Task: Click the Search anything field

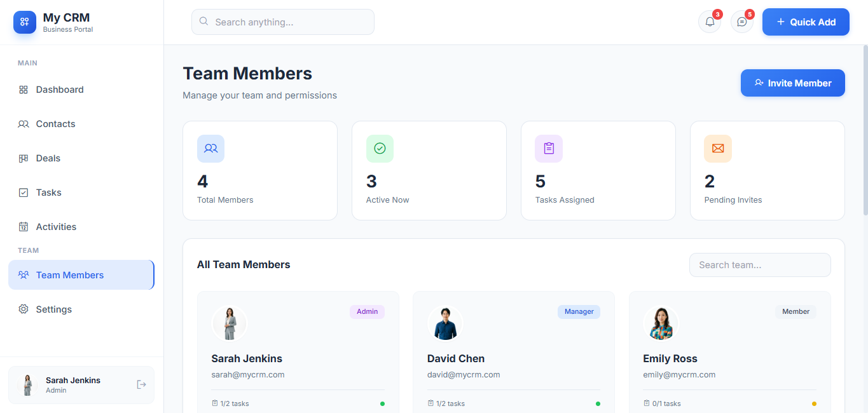Action: click(x=283, y=22)
